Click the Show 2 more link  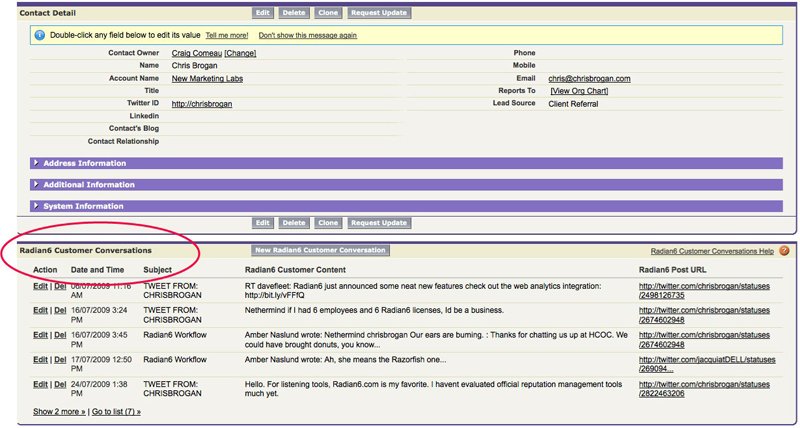click(59, 411)
